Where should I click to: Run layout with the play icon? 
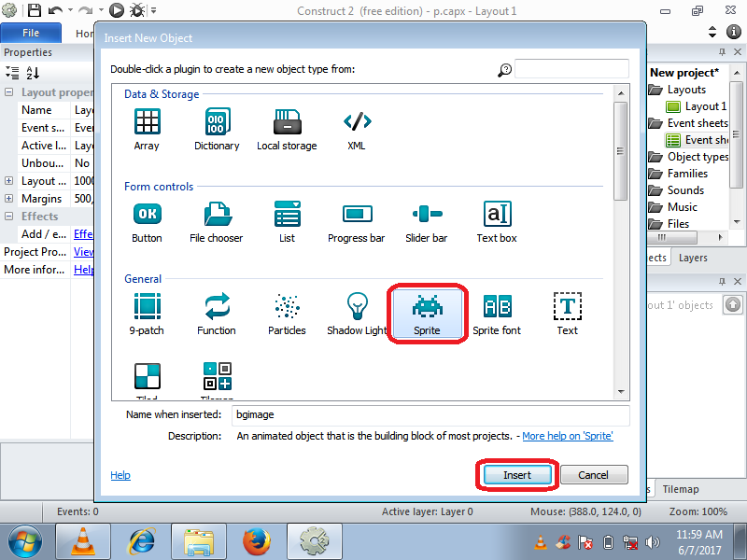click(116, 10)
